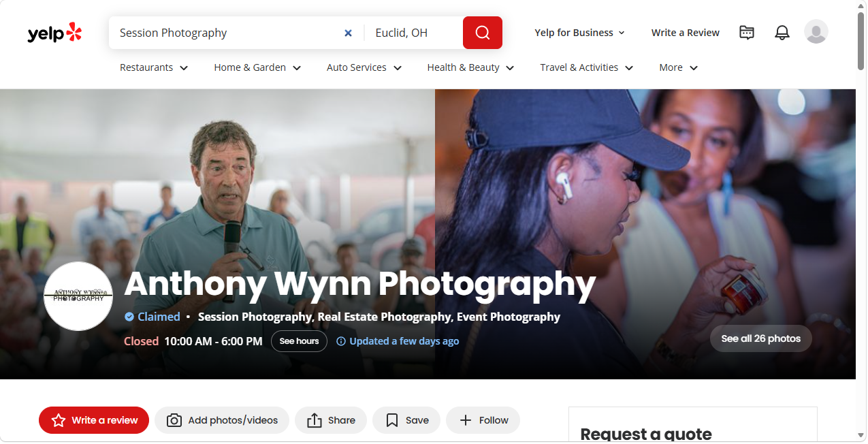
Task: Click the Request a quote heading
Action: pyautogui.click(x=646, y=434)
